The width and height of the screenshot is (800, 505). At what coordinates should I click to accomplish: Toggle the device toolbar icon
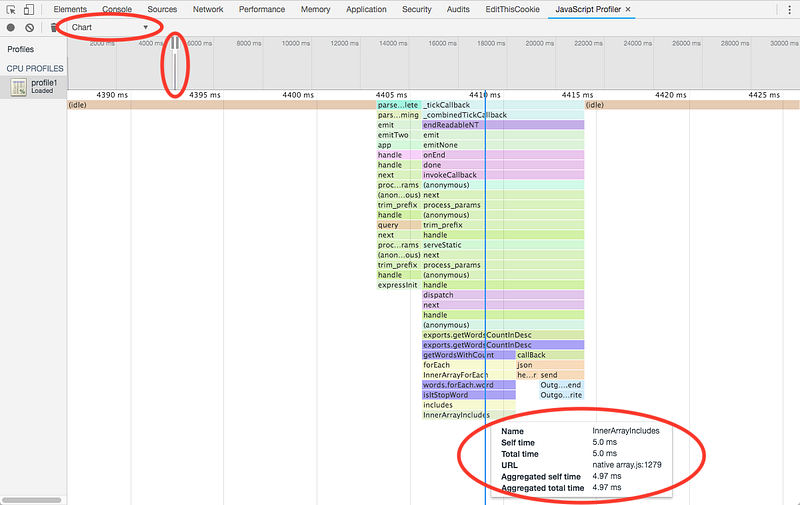click(29, 9)
